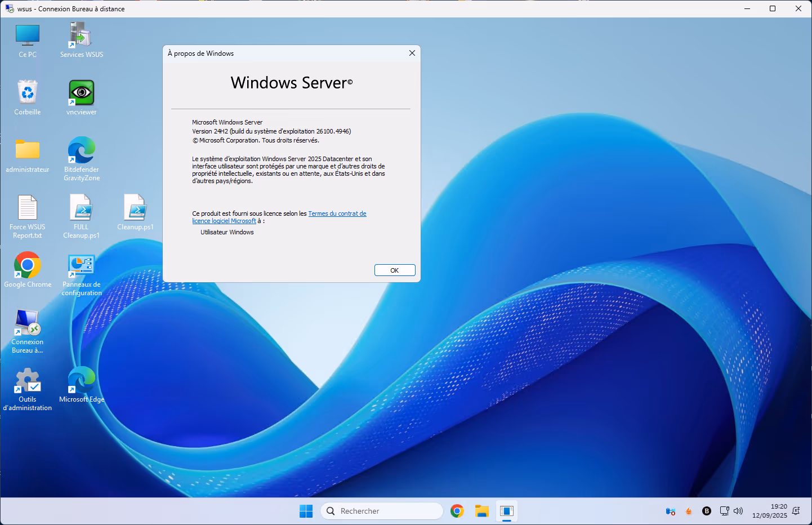Open Chrome from the taskbar
The width and height of the screenshot is (812, 525).
(x=457, y=511)
